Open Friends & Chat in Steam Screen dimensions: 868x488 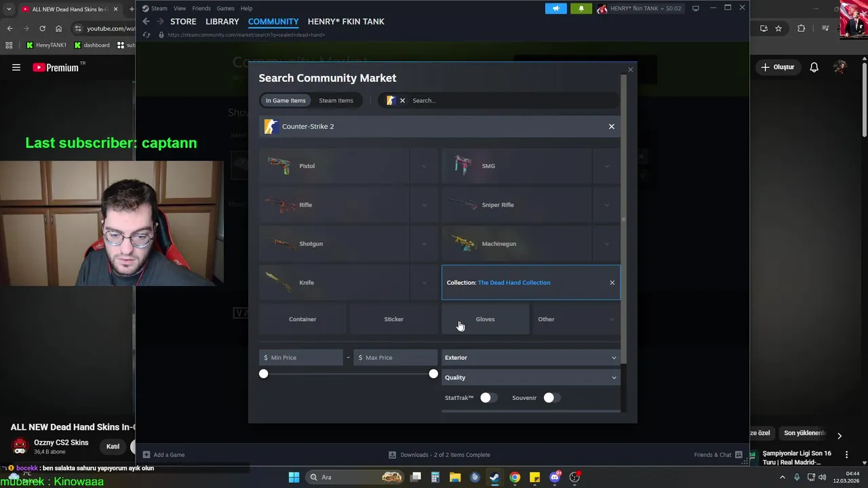718,455
